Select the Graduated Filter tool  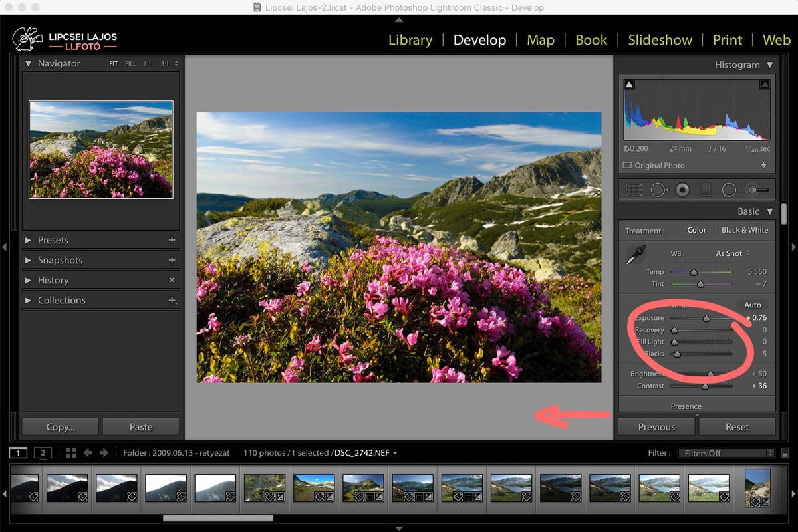coord(706,190)
